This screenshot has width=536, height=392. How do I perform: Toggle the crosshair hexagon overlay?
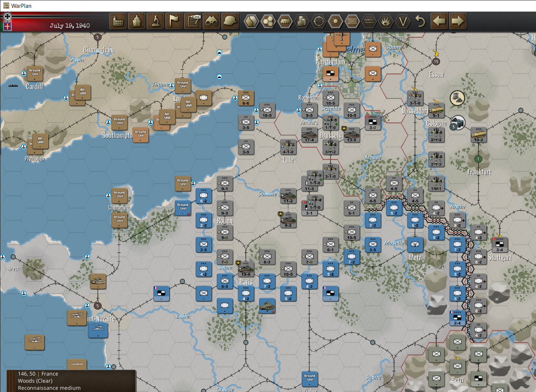[x=319, y=21]
